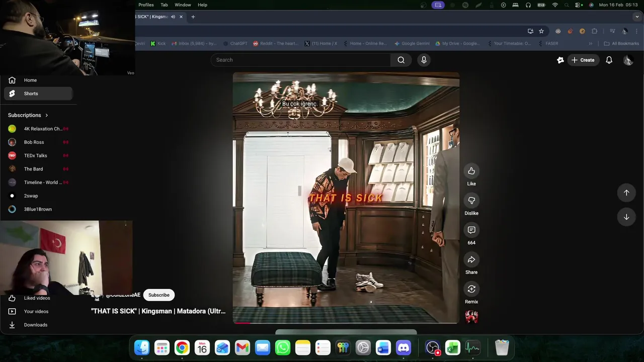The height and width of the screenshot is (362, 644).
Task: Open the X Home bookmark
Action: 321,44
